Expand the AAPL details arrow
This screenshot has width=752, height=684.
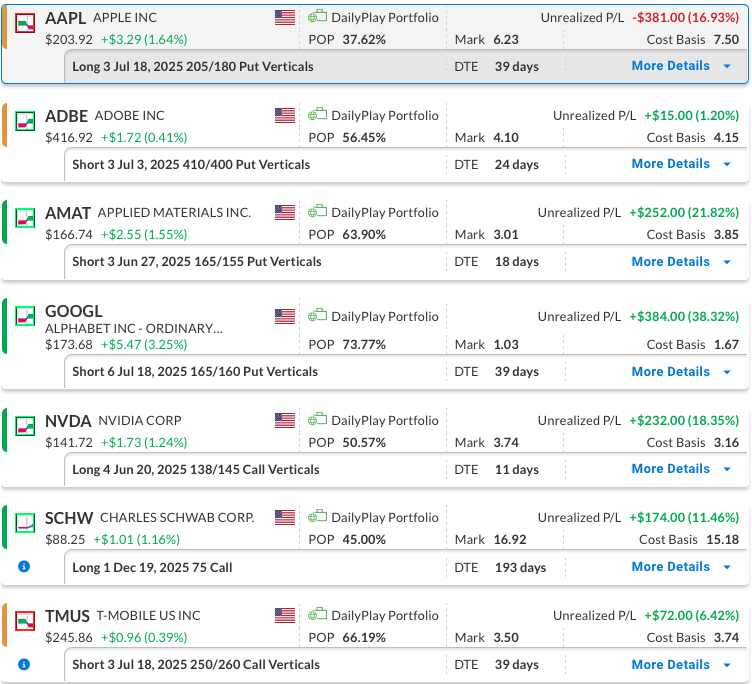point(727,66)
